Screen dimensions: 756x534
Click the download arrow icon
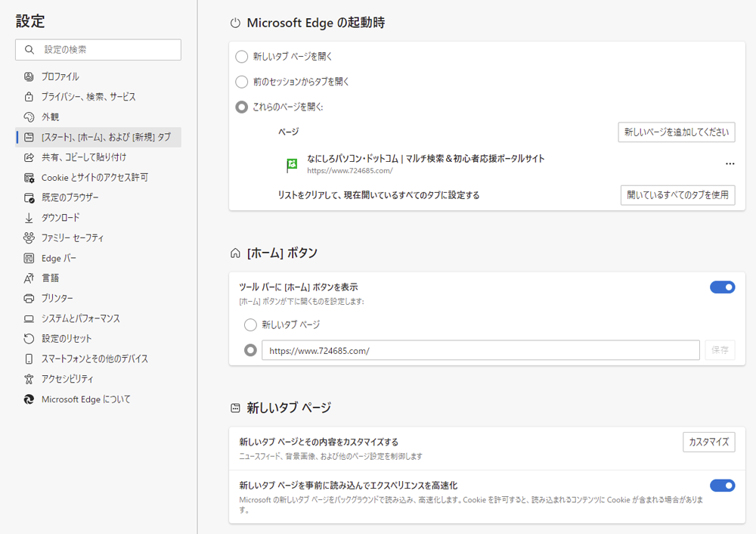pyautogui.click(x=29, y=218)
